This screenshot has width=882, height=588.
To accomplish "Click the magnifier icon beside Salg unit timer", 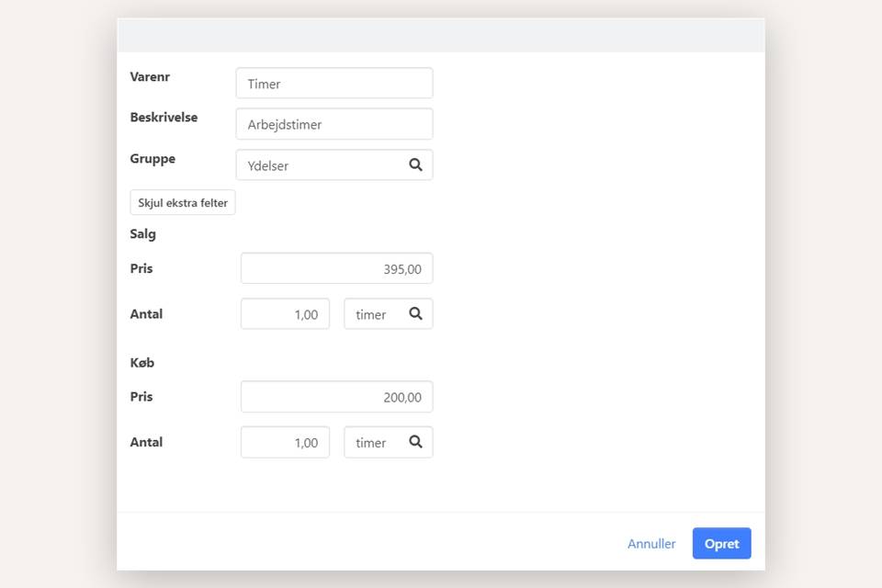I will [415, 314].
